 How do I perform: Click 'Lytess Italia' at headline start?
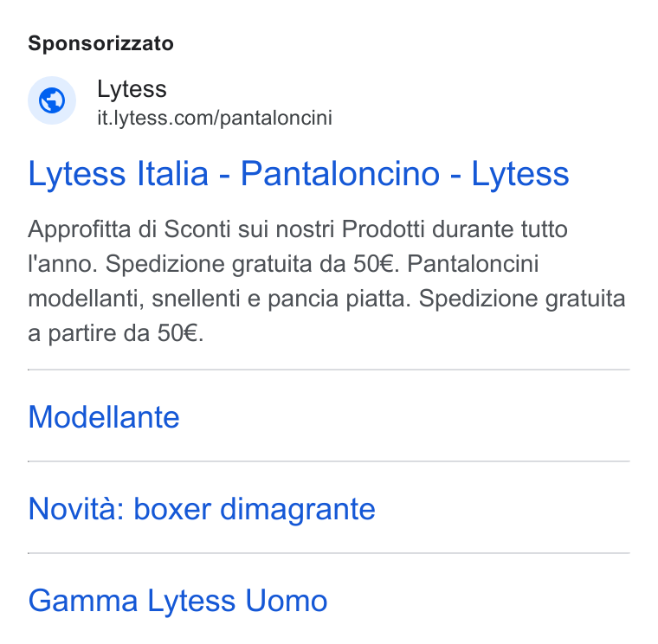(118, 173)
